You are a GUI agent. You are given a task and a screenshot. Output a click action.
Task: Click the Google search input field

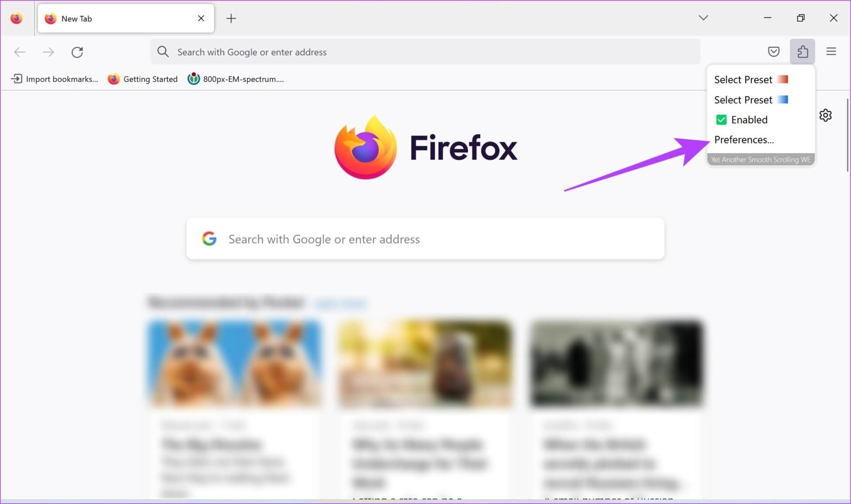click(x=425, y=239)
